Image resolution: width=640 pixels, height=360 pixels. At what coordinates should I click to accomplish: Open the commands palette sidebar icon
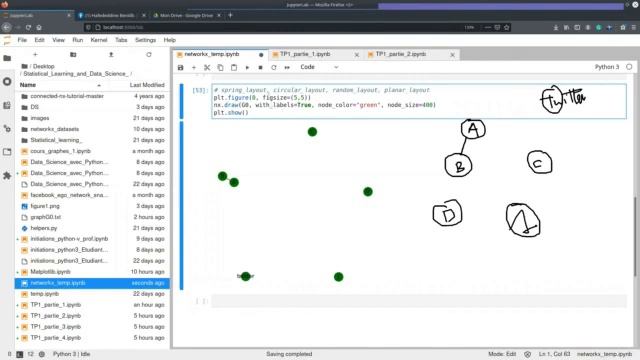point(7,105)
